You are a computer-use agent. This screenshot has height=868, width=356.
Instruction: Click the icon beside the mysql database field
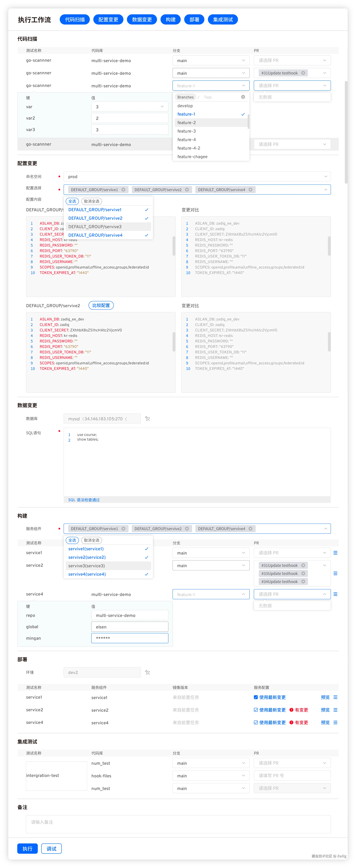pos(147,419)
